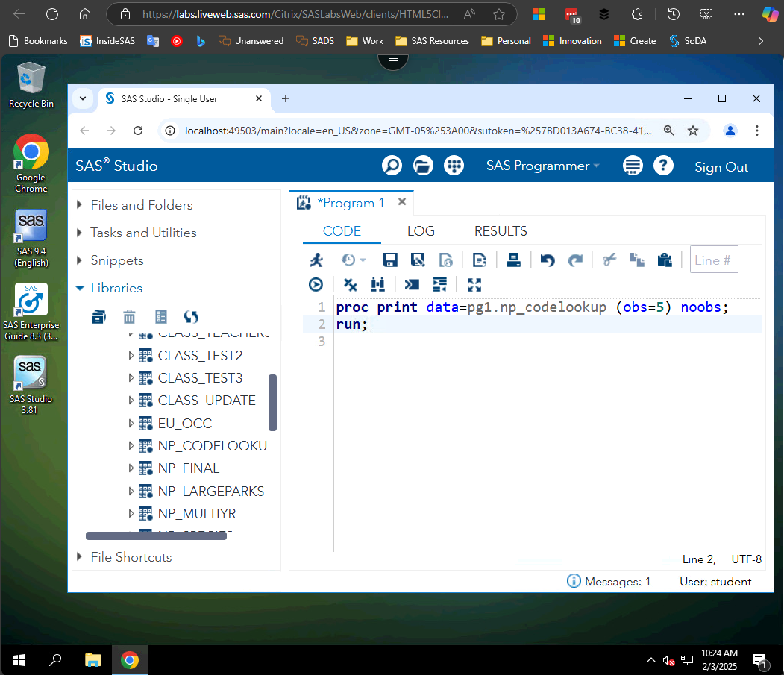Screen dimensions: 784x675
Task: Click the Undo icon in the toolbar
Action: [547, 260]
